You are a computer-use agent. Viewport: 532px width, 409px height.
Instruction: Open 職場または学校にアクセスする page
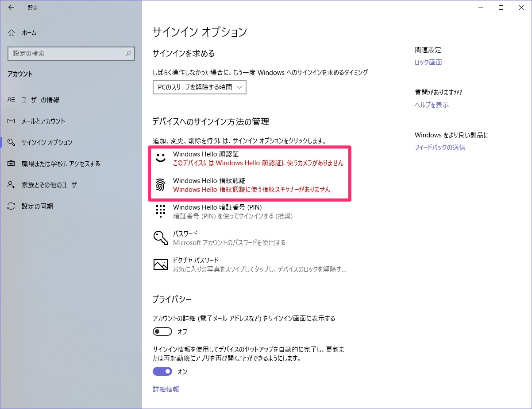coord(71,164)
